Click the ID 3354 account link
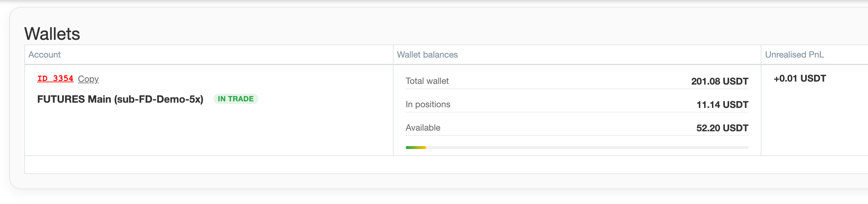Image resolution: width=868 pixels, height=204 pixels. click(x=55, y=78)
